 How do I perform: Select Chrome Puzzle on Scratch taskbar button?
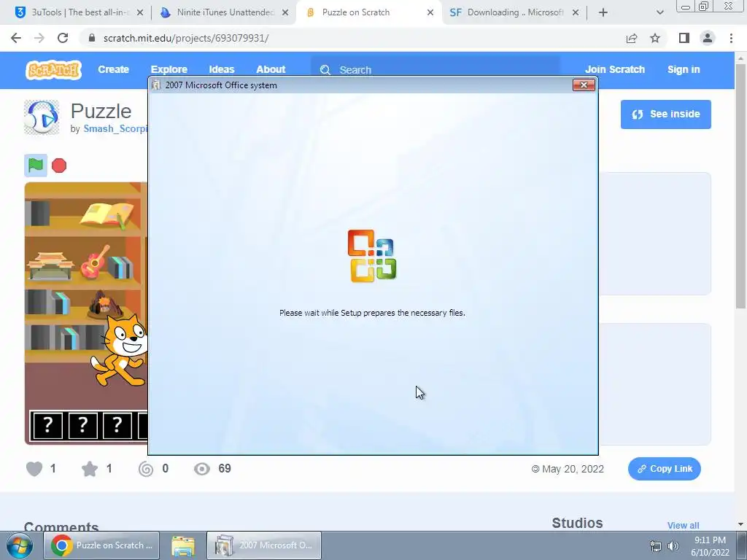coord(101,545)
